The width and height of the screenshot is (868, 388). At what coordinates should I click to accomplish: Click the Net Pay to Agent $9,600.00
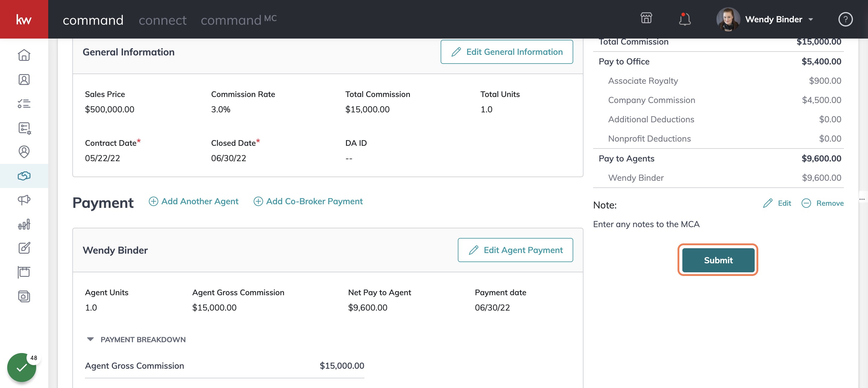(x=368, y=308)
